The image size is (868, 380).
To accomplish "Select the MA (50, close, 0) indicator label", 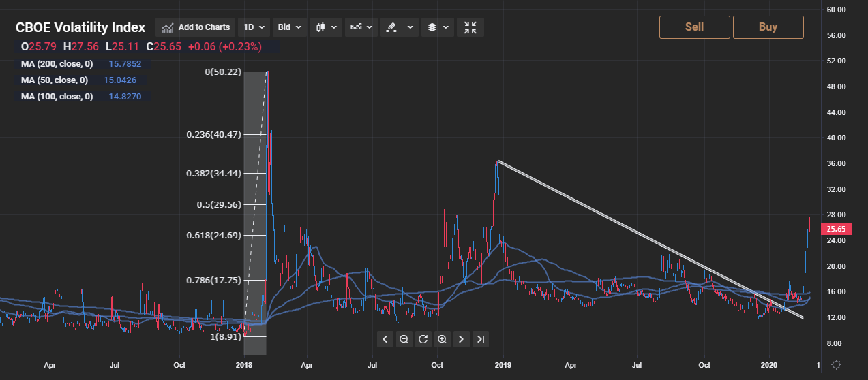I will (x=54, y=80).
